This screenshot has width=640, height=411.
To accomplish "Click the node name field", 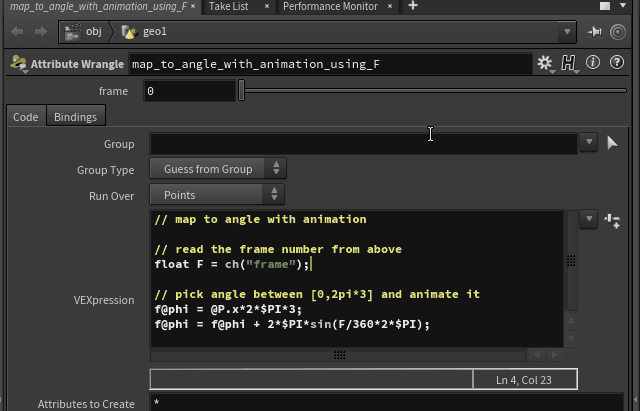I will pos(331,64).
